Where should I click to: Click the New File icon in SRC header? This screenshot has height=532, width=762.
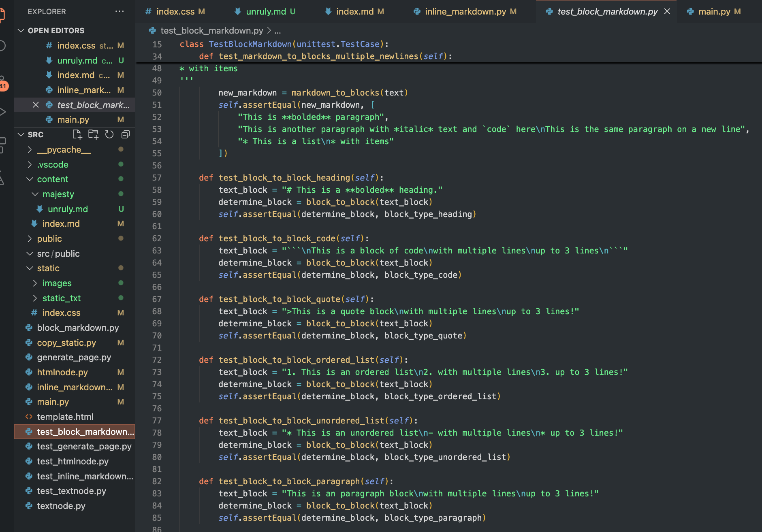point(77,134)
